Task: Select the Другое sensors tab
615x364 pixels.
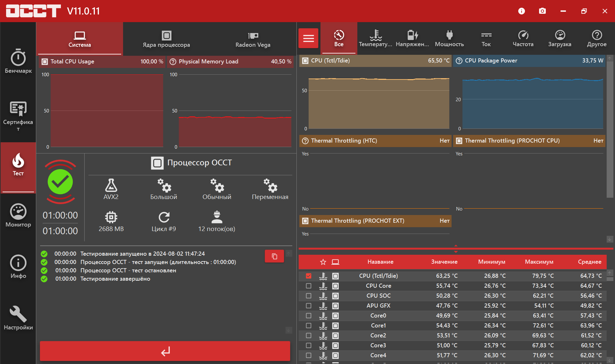Action: tap(597, 38)
